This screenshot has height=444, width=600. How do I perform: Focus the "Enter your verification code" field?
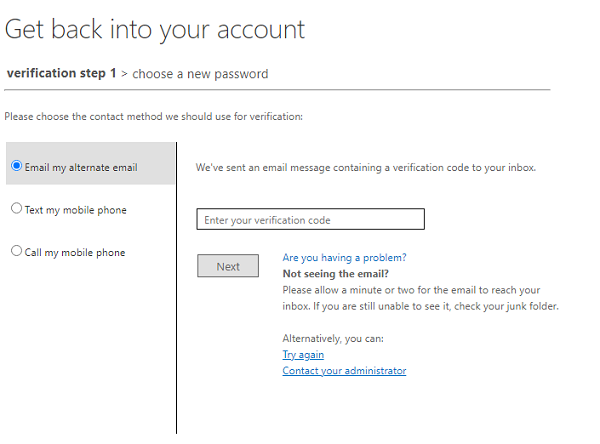tap(310, 219)
